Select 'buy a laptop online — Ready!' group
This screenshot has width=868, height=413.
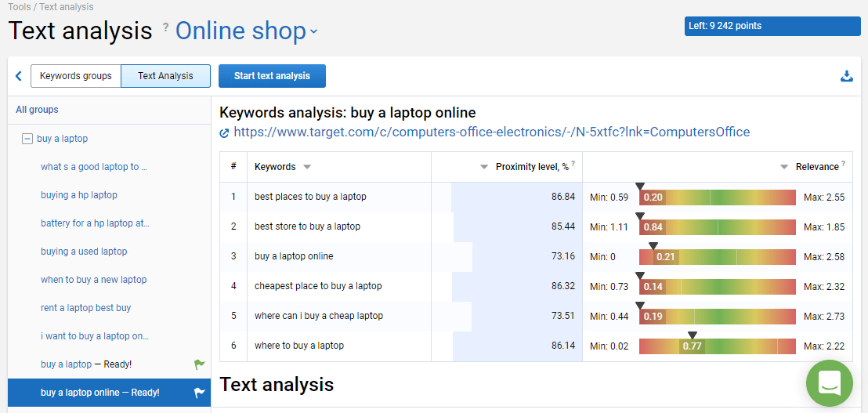[109, 393]
